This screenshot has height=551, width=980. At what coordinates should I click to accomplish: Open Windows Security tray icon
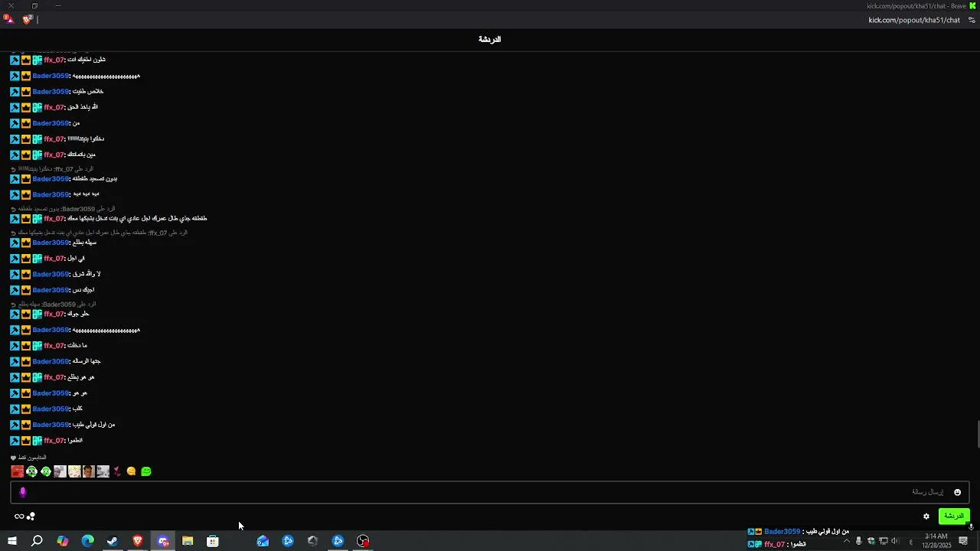click(x=871, y=541)
